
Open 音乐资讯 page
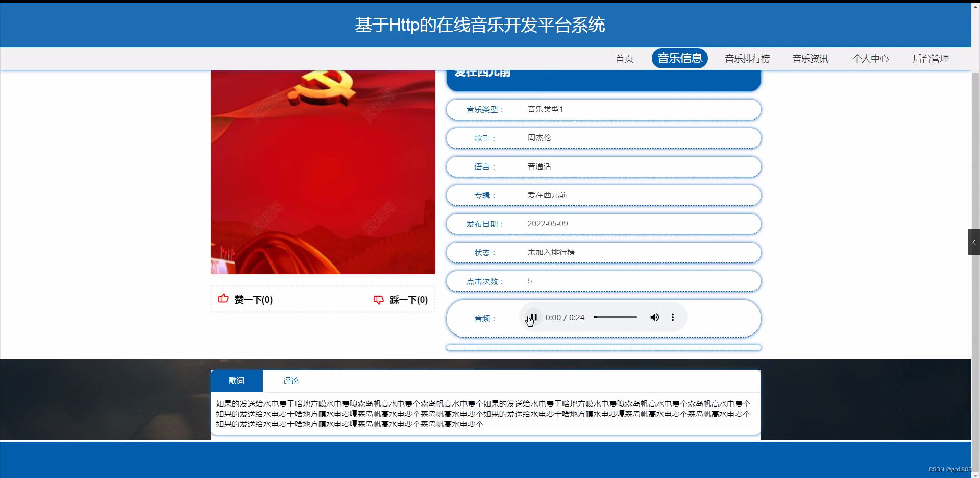(811, 59)
